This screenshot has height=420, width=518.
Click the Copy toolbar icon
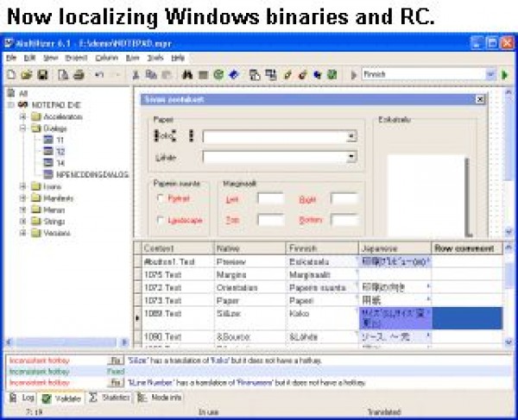pyautogui.click(x=151, y=74)
